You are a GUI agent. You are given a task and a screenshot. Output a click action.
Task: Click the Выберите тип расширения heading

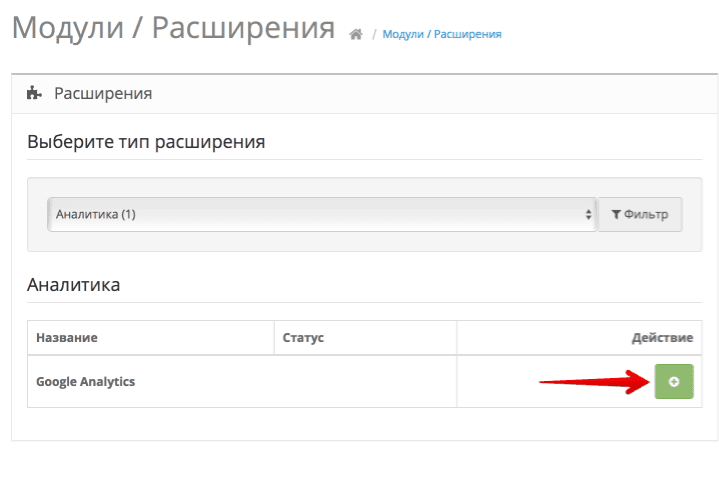click(146, 142)
